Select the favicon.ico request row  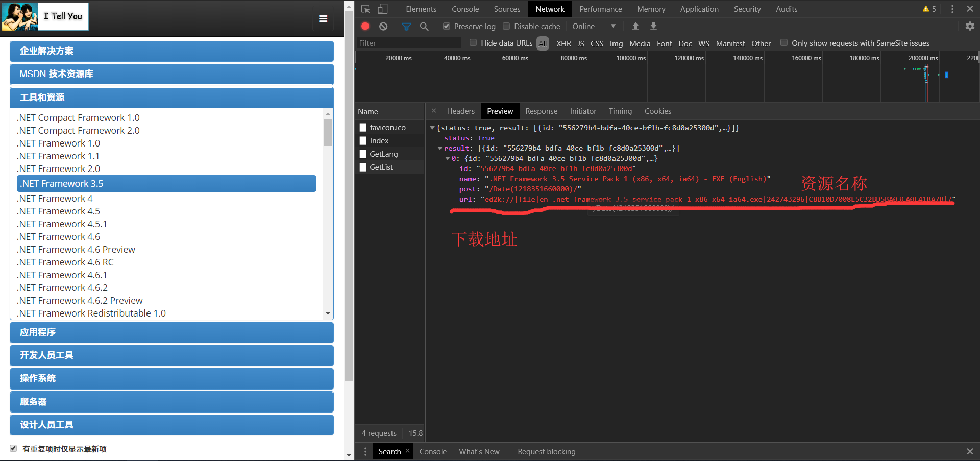point(390,127)
